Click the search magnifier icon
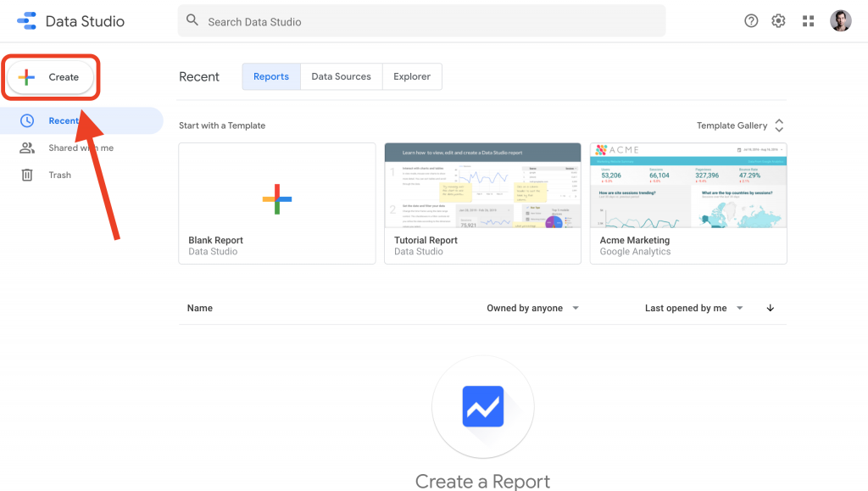The height and width of the screenshot is (491, 868). [192, 20]
